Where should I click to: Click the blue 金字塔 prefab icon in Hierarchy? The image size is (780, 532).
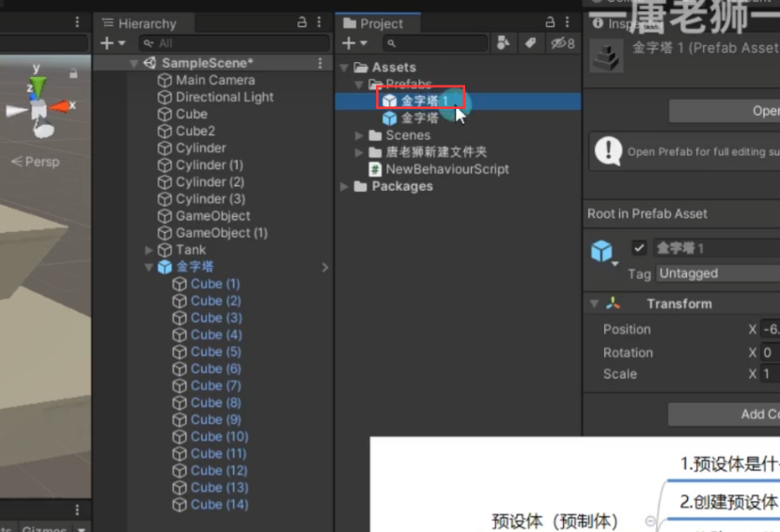(164, 267)
